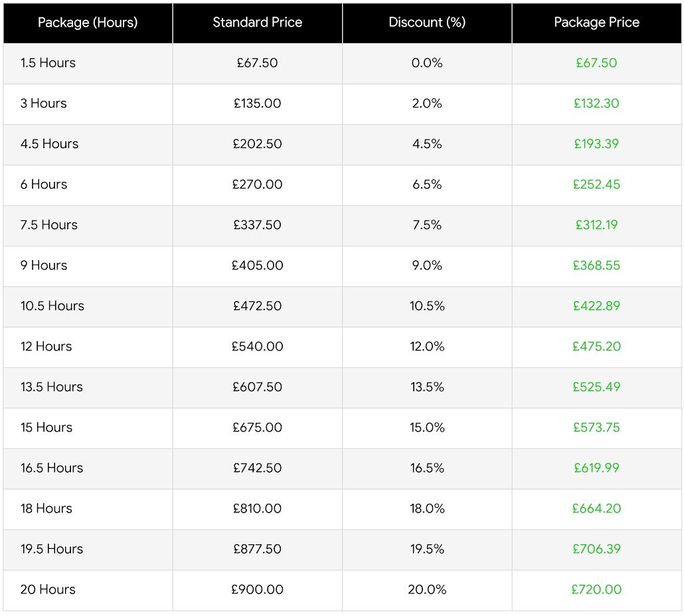Click the 20.0% discount value
The width and height of the screenshot is (684, 616).
click(x=427, y=589)
